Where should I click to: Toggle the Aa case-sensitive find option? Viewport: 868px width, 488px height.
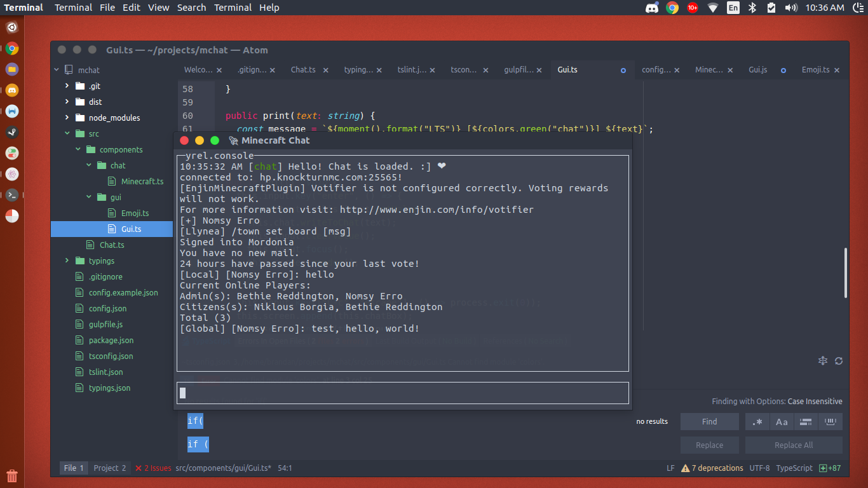[x=782, y=421]
